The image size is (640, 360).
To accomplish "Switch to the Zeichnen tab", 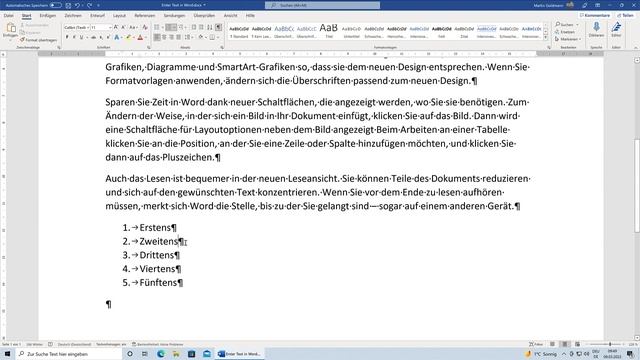I will [x=73, y=16].
